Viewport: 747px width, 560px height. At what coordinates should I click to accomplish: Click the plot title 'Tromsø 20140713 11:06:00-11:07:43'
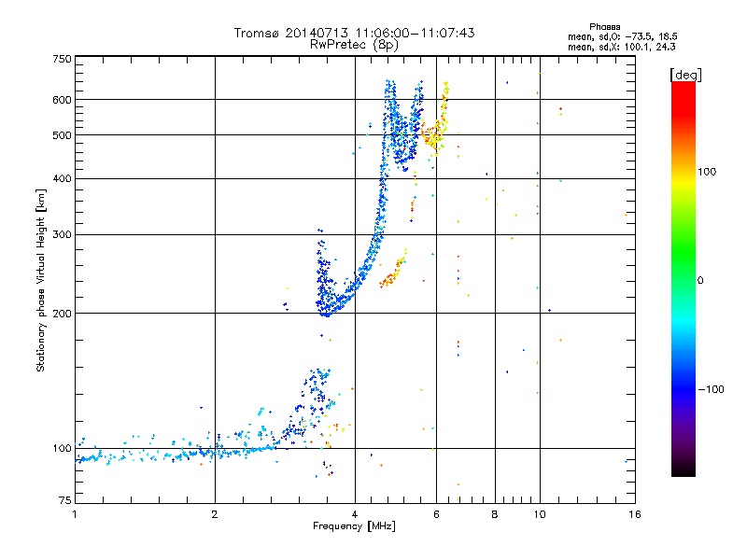tap(354, 33)
